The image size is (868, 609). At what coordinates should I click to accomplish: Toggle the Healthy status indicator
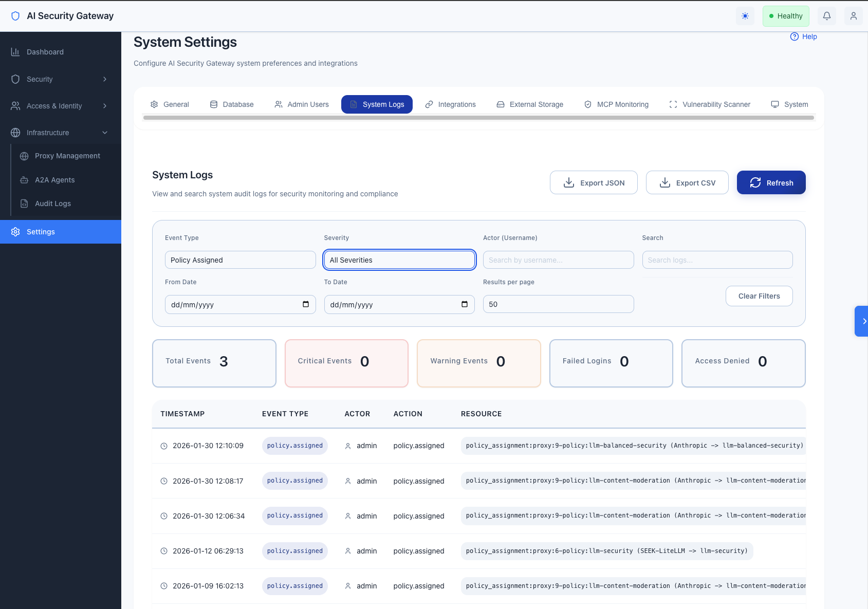pos(786,16)
